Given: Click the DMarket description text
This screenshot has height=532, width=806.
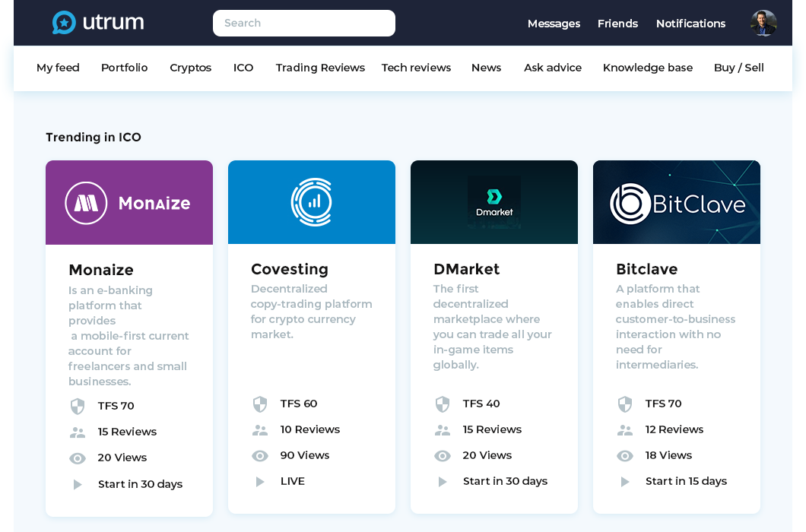Looking at the screenshot, I should pyautogui.click(x=493, y=327).
